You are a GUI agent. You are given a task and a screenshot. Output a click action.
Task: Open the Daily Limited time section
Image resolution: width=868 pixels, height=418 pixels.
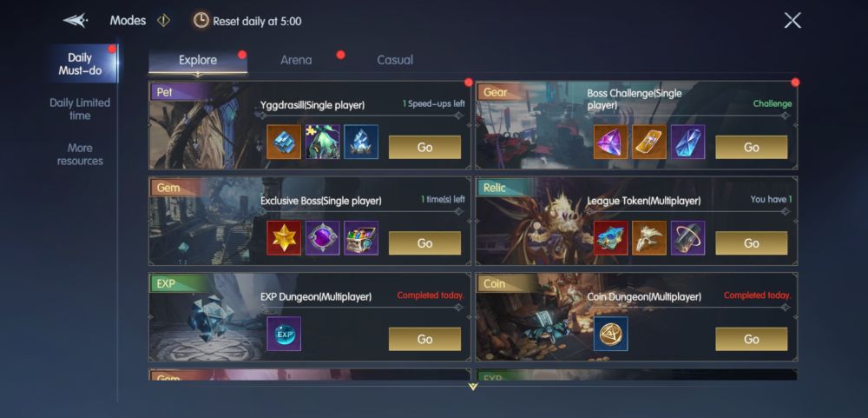(x=80, y=109)
